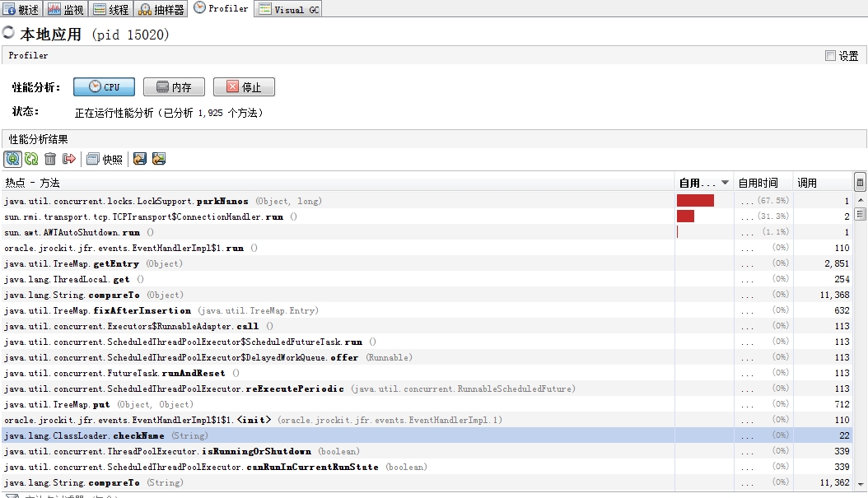Select the Profiler tab
The image size is (868, 498).
tap(221, 8)
